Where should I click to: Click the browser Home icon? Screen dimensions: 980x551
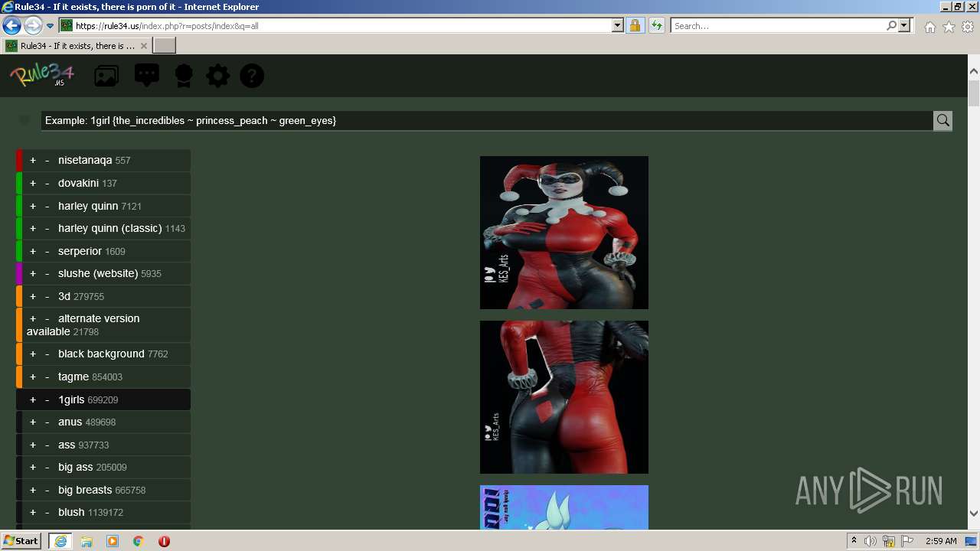[929, 27]
